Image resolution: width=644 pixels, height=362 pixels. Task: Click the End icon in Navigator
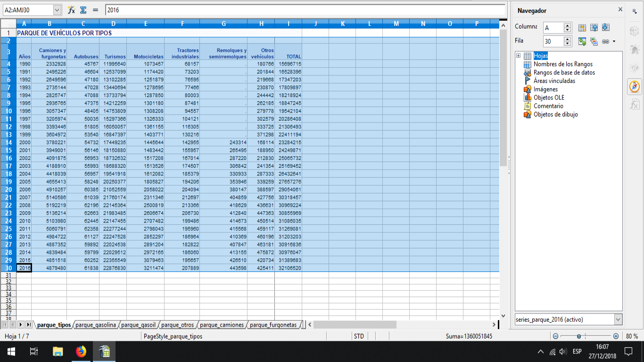(x=606, y=28)
